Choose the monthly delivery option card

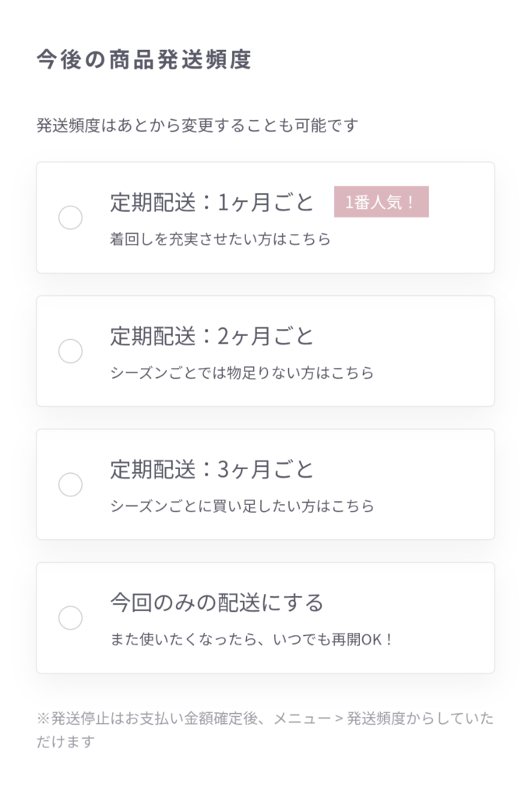pos(266,218)
